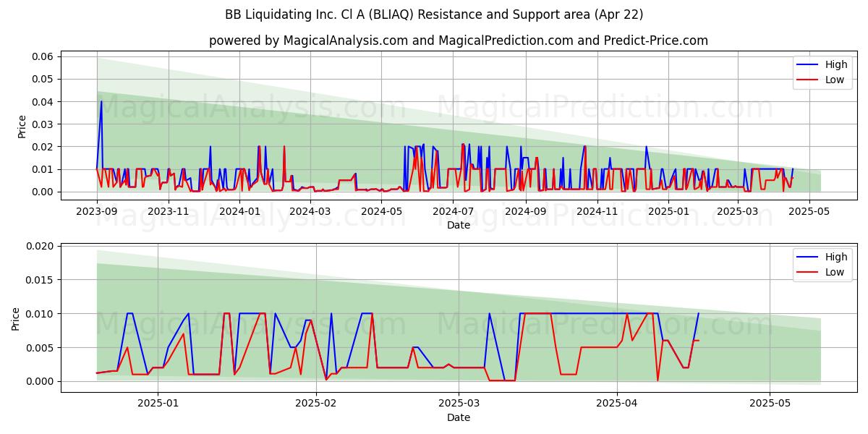
Task: Click the '2023-09' tick label
Action: point(97,211)
